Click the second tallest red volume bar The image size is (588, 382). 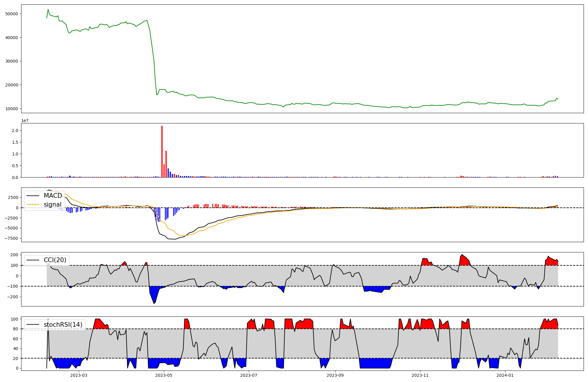tap(166, 164)
